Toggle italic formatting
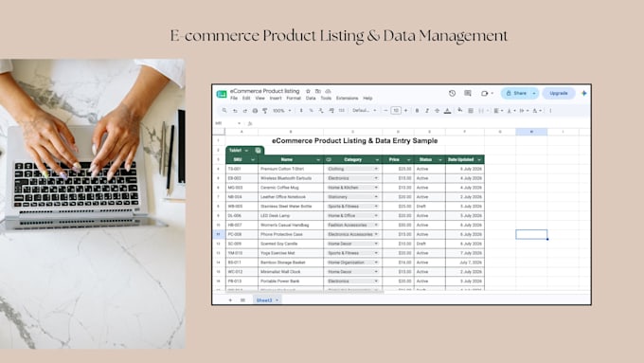Screen dimensions: 644x363 pyautogui.click(x=427, y=111)
